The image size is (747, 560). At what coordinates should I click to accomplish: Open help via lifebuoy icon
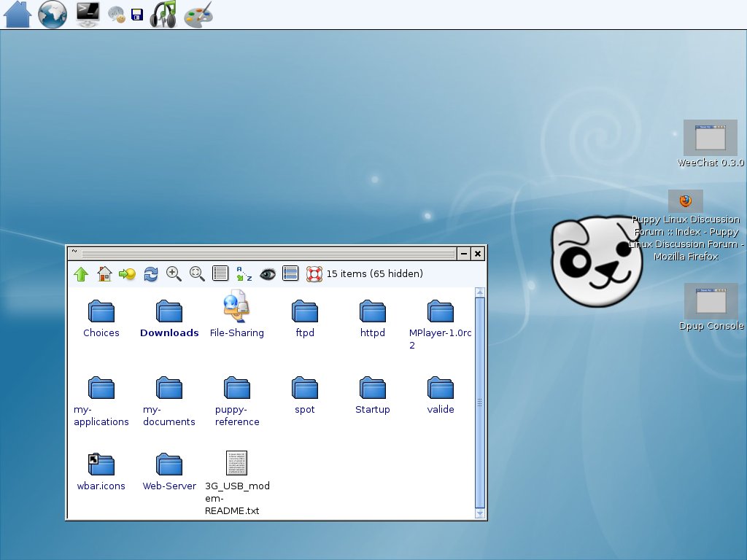[x=314, y=274]
